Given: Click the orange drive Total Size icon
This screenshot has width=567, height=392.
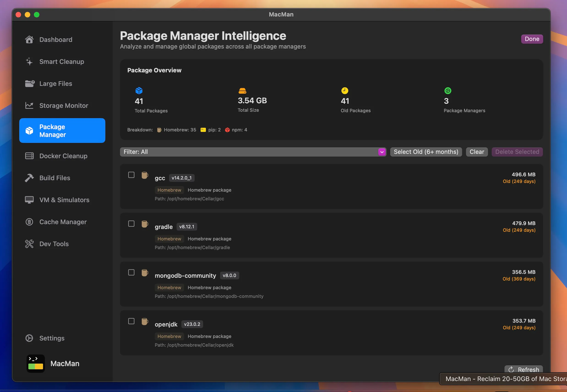Looking at the screenshot, I should coord(243,91).
